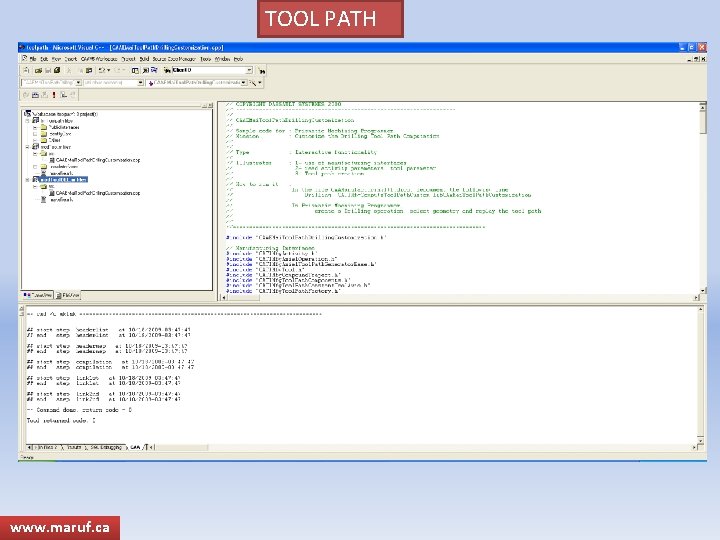The width and height of the screenshot is (720, 540).
Task: Click the New Text File toolbar icon
Action: pyautogui.click(x=26, y=70)
